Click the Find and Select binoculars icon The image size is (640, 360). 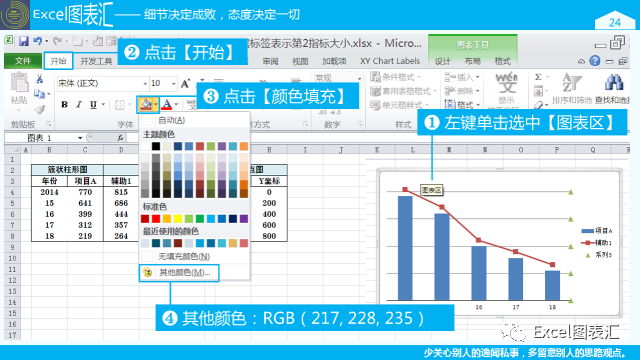coord(614,82)
